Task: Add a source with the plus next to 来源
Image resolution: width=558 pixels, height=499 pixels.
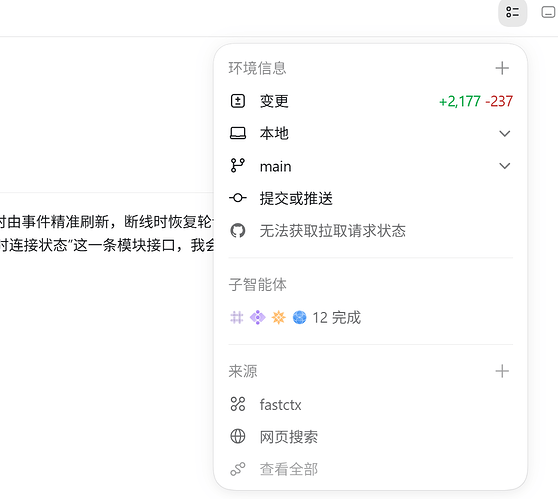Action: (502, 371)
